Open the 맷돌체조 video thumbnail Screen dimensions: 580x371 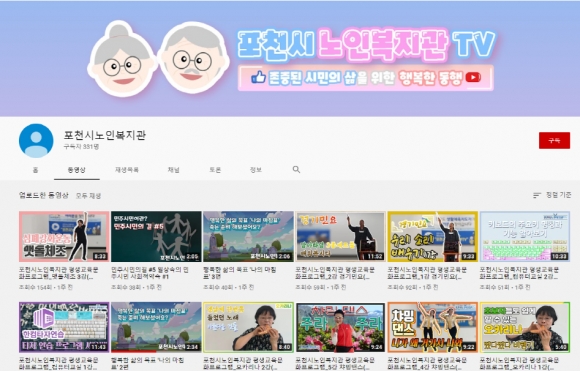pos(64,237)
